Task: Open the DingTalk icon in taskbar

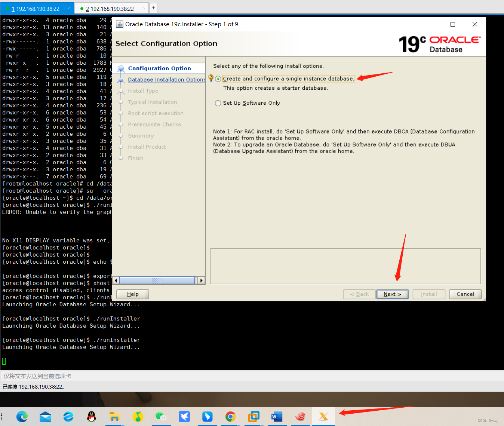Action: click(x=208, y=416)
